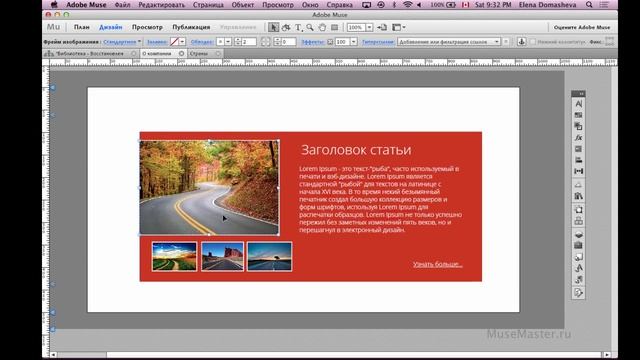Click the stroke color swatch
This screenshot has height=360, width=640.
[220, 42]
